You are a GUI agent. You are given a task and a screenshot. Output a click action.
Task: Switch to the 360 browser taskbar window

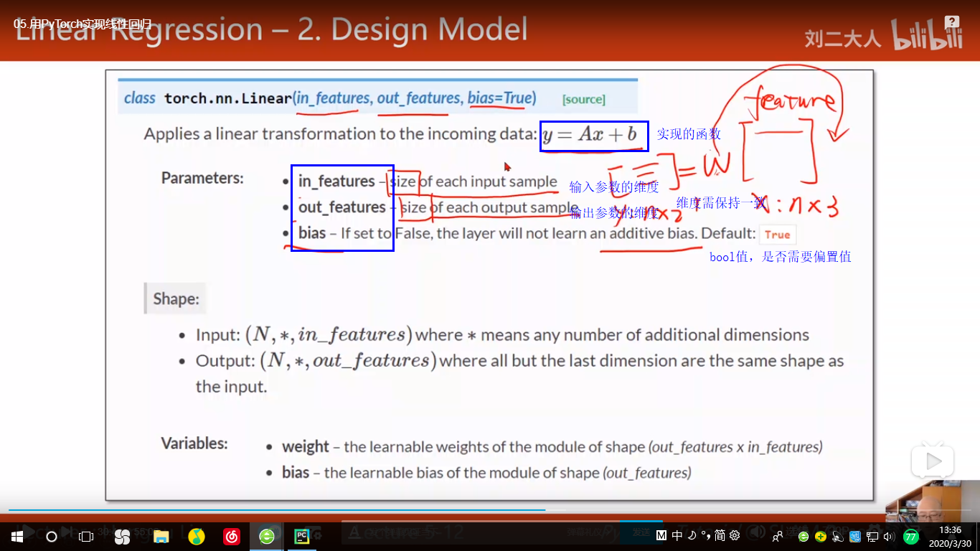pos(267,536)
